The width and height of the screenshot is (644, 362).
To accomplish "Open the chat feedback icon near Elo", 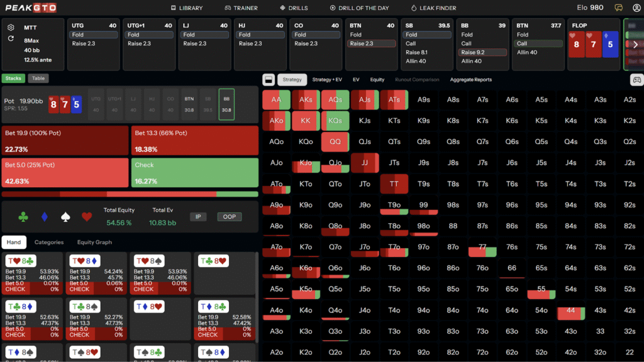I will coord(619,8).
